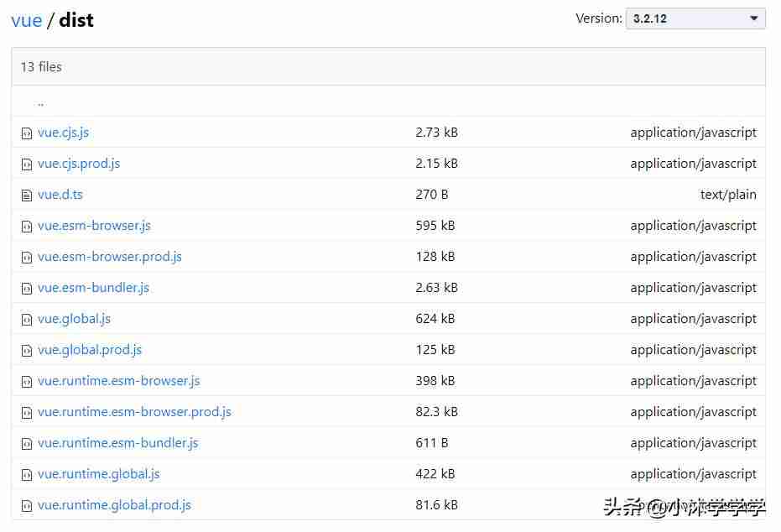Click the 2.73 kB size of vue.cjs.js
781x532 pixels.
(437, 133)
